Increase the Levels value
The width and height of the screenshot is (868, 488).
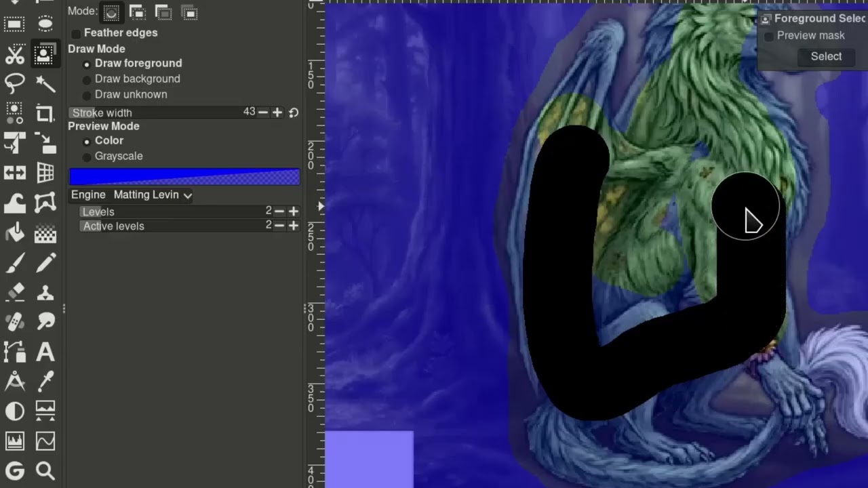click(x=293, y=211)
